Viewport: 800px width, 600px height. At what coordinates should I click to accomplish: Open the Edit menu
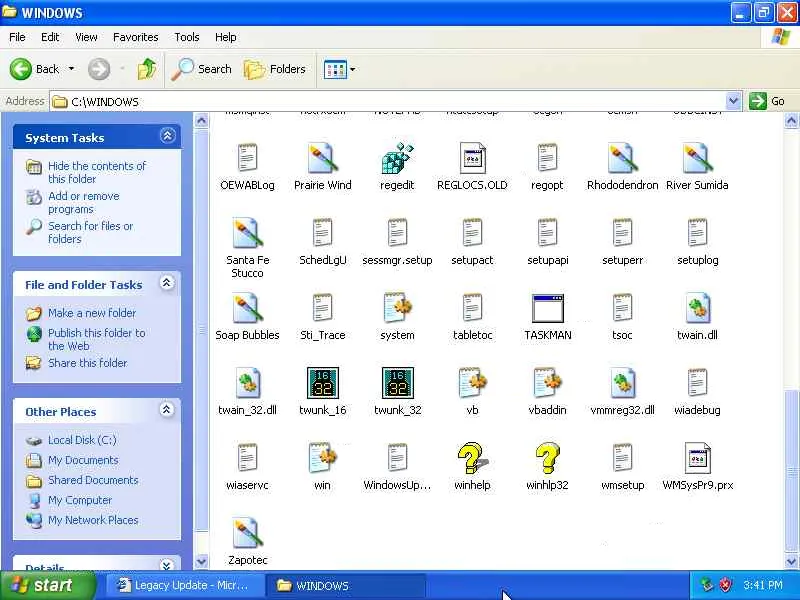click(x=50, y=37)
